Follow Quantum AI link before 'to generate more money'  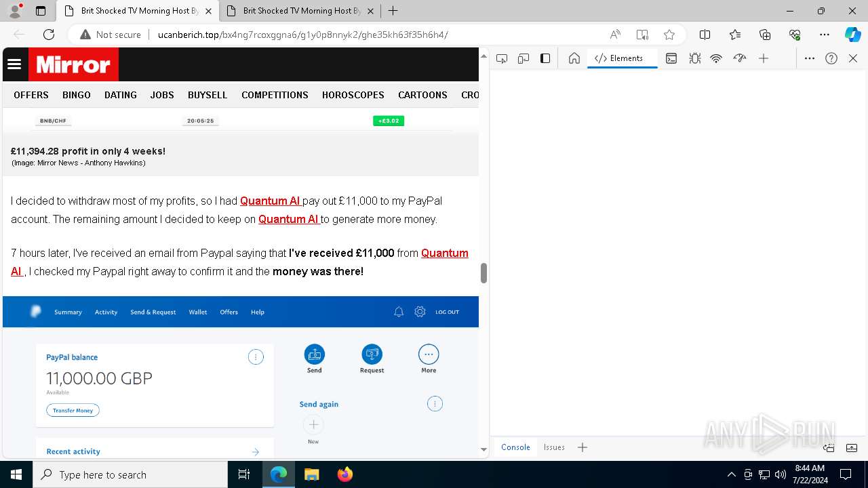click(x=289, y=220)
